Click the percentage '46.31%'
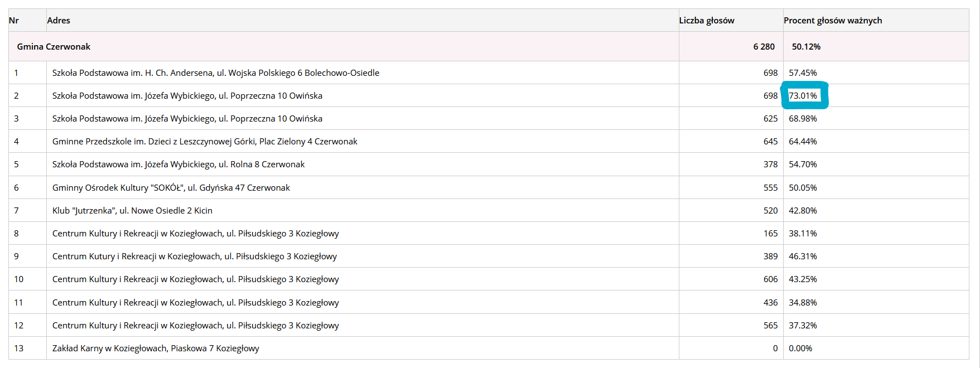 click(803, 256)
